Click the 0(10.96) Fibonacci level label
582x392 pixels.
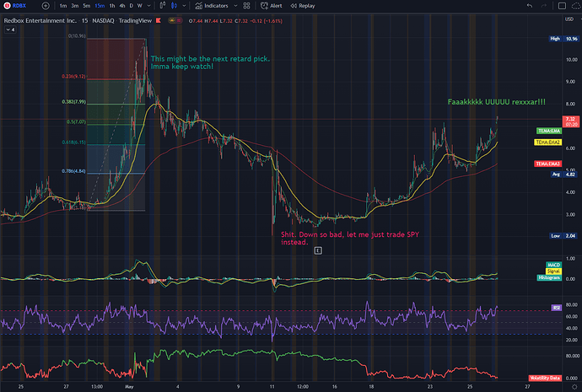click(x=77, y=36)
